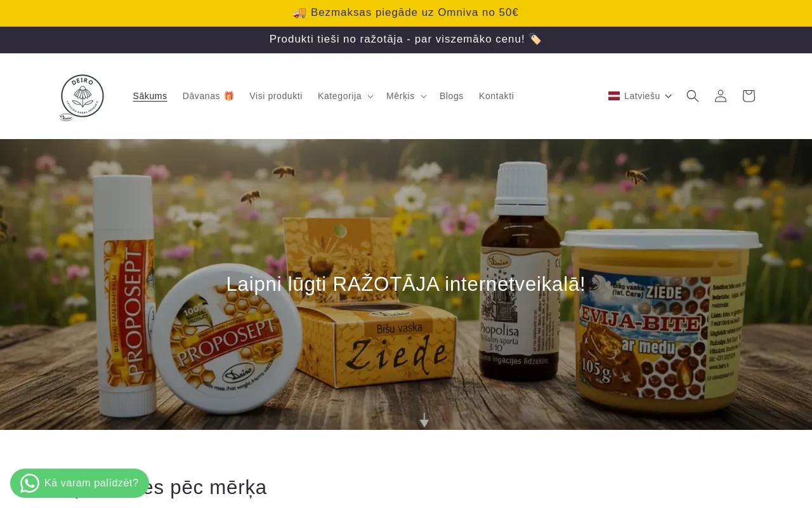Click the Kā varam palīdzēt chat button
Screen dimensions: 812x508
(79, 483)
